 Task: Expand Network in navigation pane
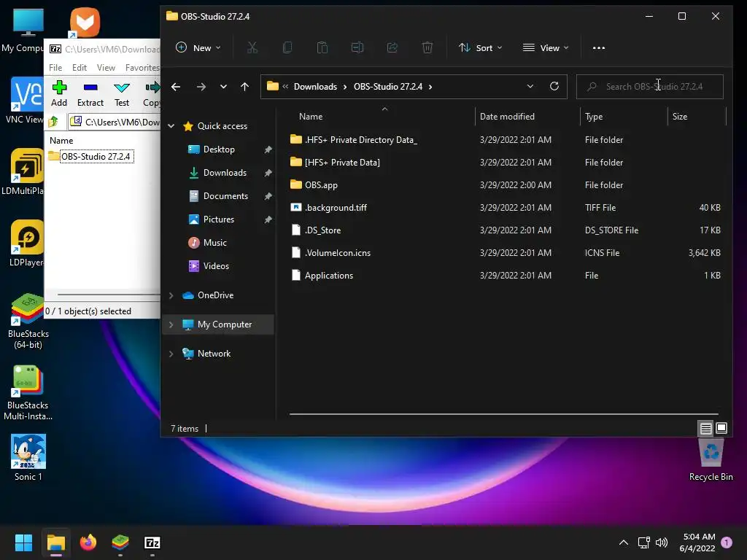pyautogui.click(x=171, y=354)
